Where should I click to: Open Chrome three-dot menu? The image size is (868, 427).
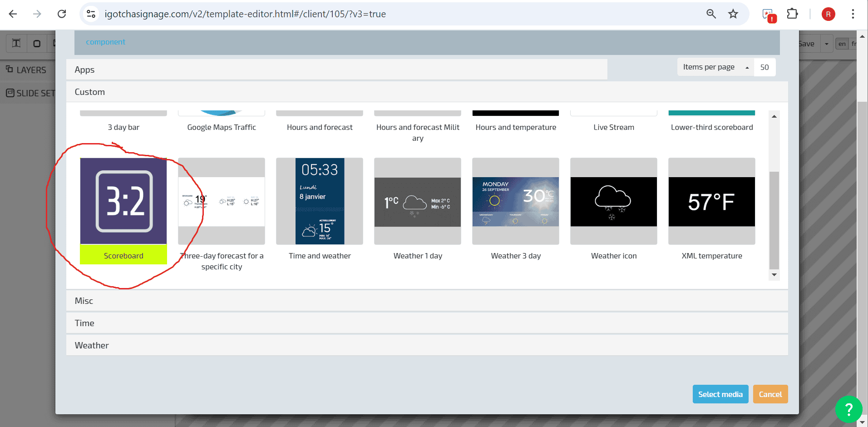[x=853, y=14]
